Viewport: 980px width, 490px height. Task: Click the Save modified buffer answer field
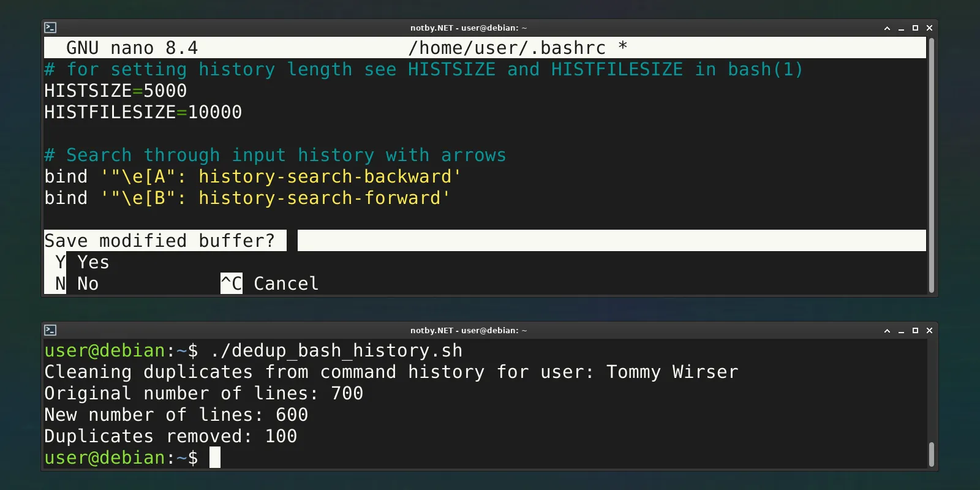pos(610,241)
